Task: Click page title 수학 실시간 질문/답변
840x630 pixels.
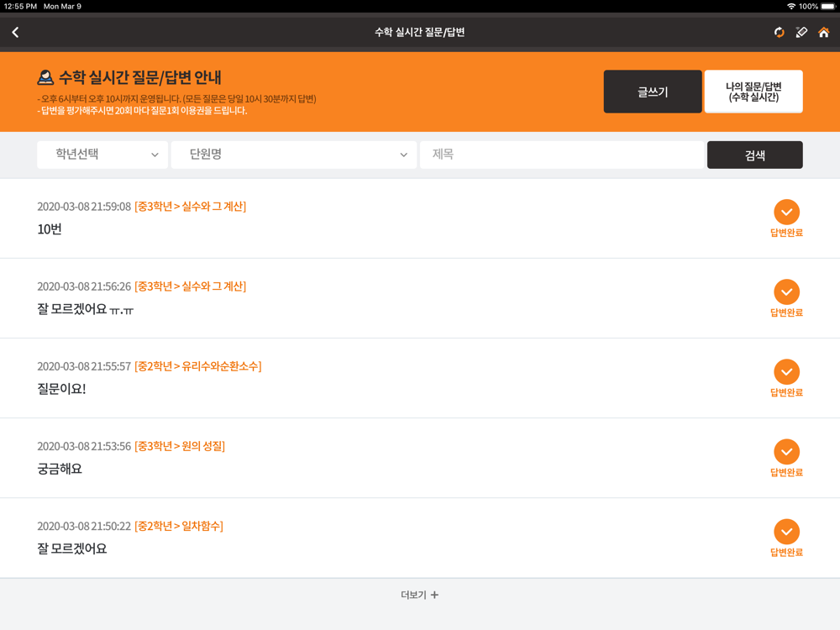Action: pyautogui.click(x=419, y=32)
